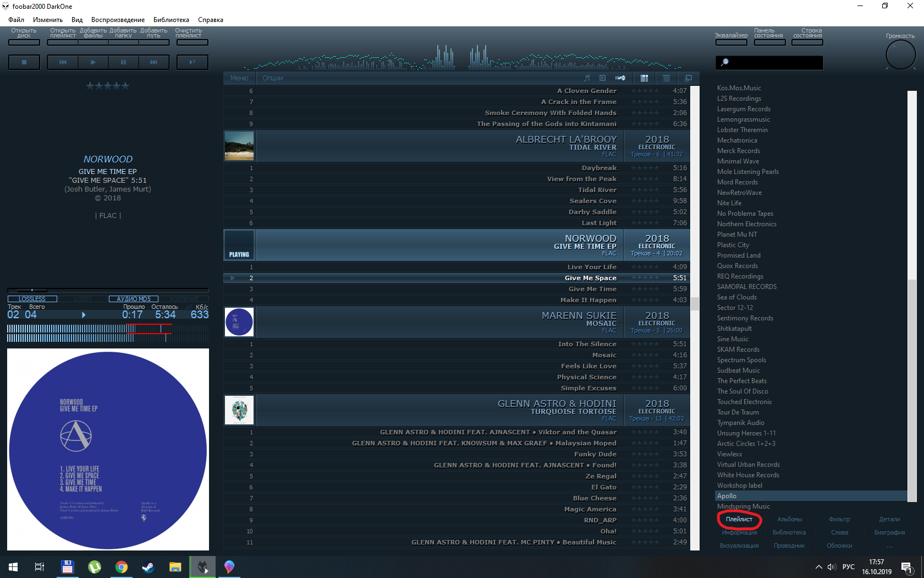Switch to the Детали tab
The height and width of the screenshot is (578, 924).
pyautogui.click(x=889, y=519)
